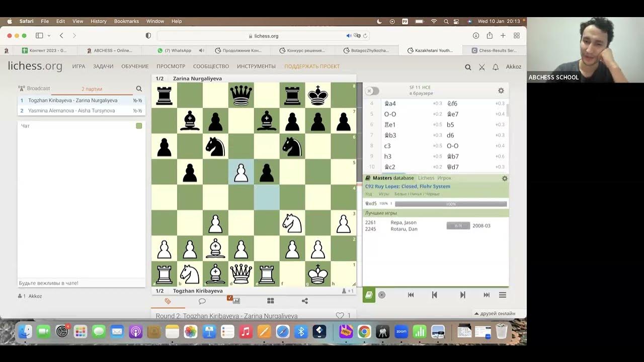
Task: Reload the lichess page
Action: 365,36
